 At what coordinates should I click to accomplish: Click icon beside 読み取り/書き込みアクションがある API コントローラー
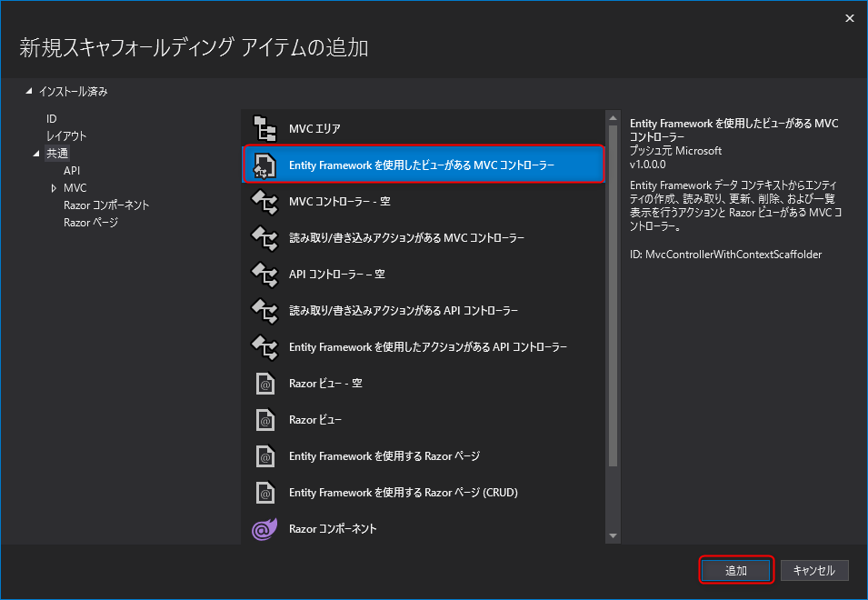click(264, 311)
